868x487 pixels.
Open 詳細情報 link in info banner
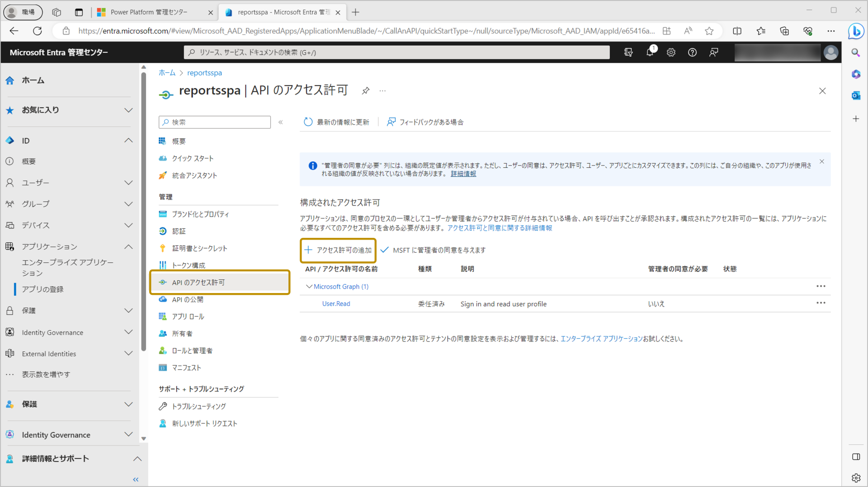[x=463, y=174]
